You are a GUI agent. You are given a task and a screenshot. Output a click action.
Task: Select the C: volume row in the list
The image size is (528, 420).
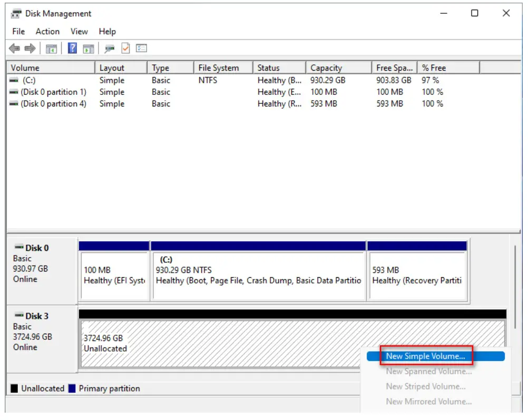click(x=50, y=80)
